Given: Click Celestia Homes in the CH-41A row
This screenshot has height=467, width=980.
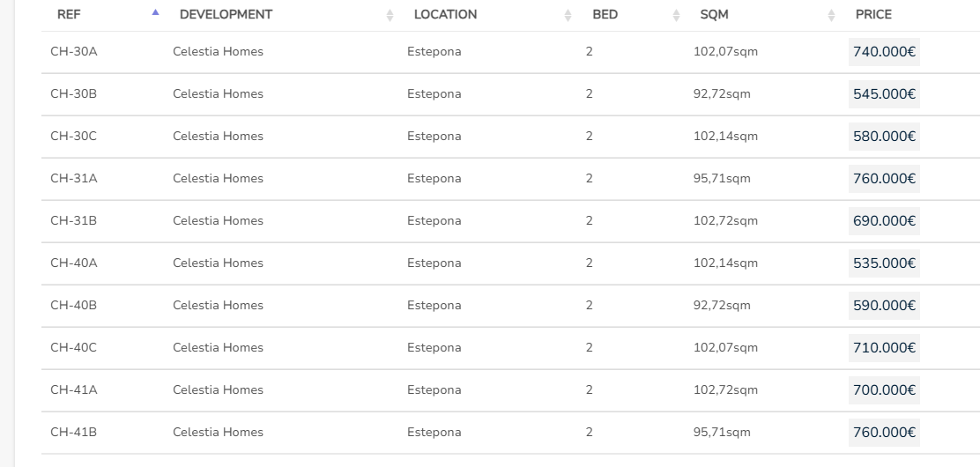Looking at the screenshot, I should (x=218, y=390).
